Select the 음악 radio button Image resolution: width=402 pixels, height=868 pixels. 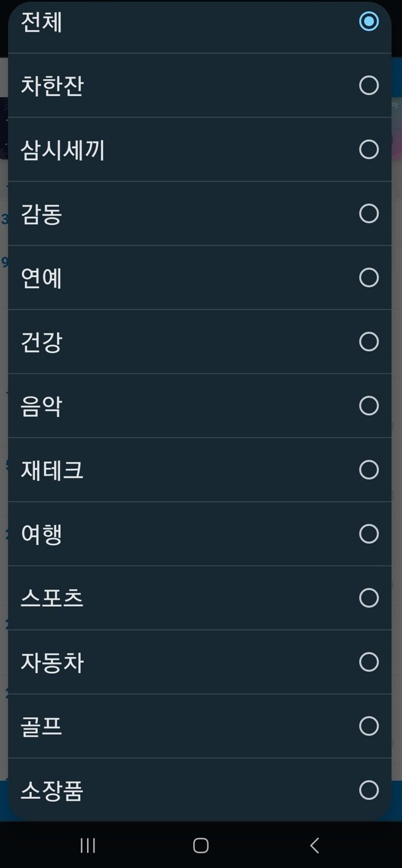point(368,406)
